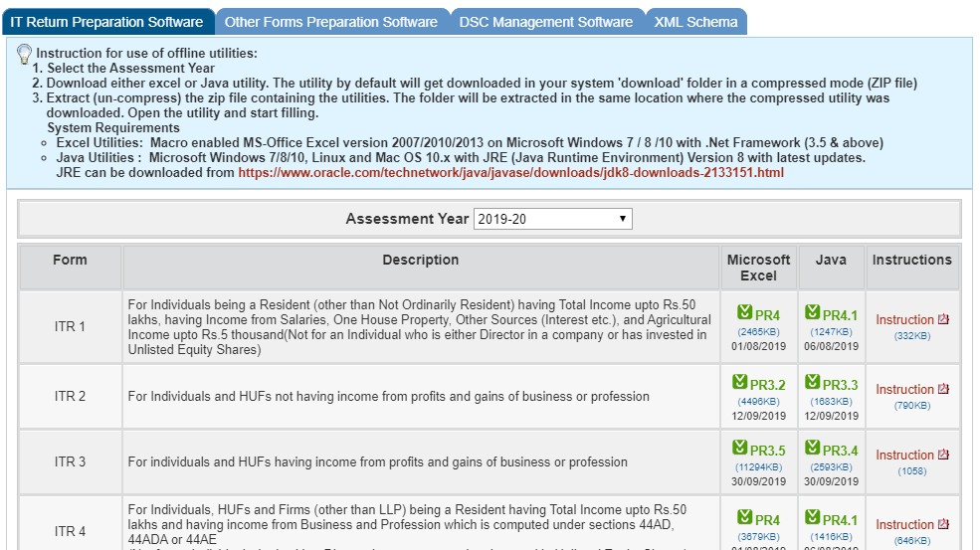This screenshot has height=550, width=980.
Task: Click ITR 3 description about business or profession income
Action: coord(377,461)
